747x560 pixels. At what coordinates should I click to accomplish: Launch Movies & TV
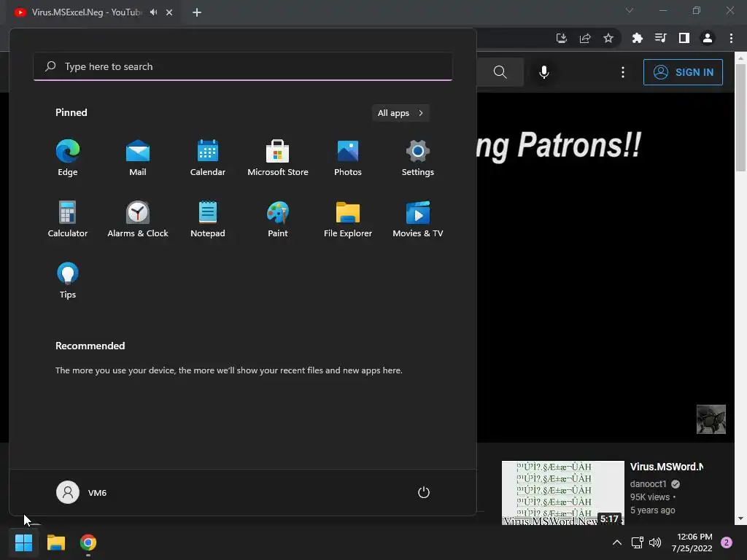pyautogui.click(x=418, y=219)
